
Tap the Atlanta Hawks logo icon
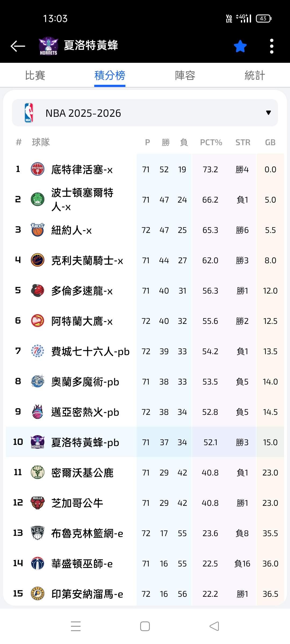tap(38, 321)
